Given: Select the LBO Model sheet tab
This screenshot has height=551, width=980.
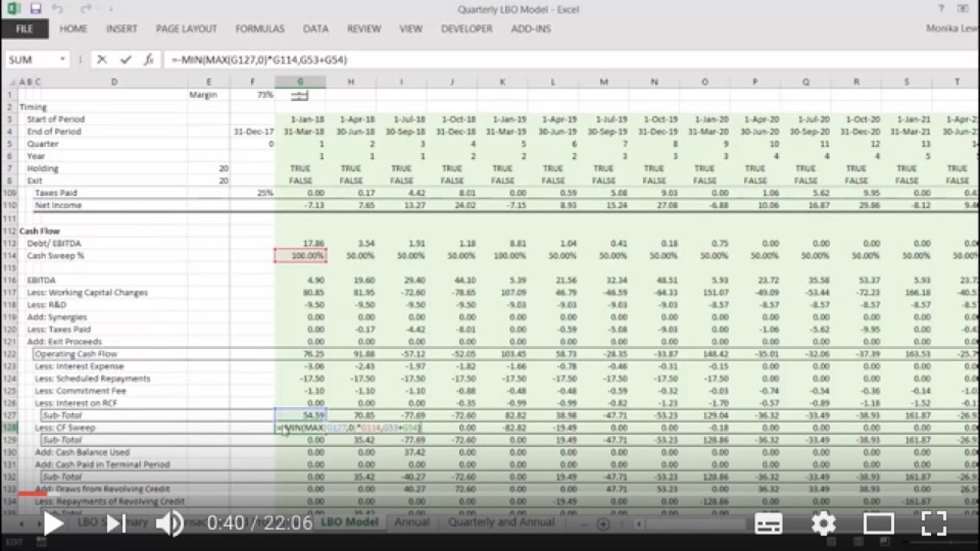Looking at the screenshot, I should tap(349, 522).
